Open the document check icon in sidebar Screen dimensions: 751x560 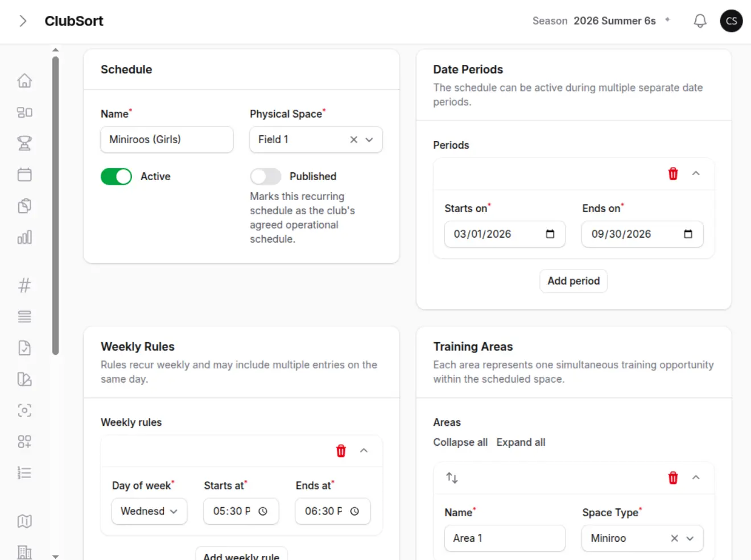click(24, 348)
